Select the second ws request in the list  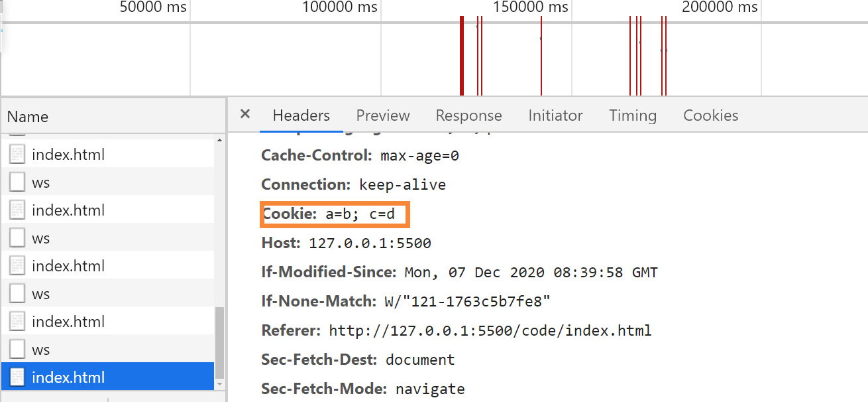point(41,238)
